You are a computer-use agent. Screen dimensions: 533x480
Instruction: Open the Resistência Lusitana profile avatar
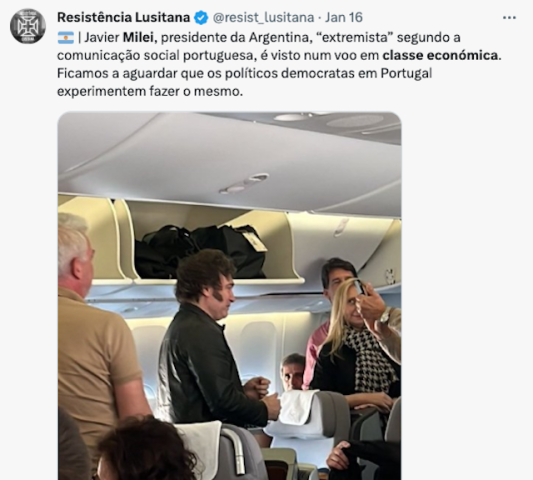[28, 26]
